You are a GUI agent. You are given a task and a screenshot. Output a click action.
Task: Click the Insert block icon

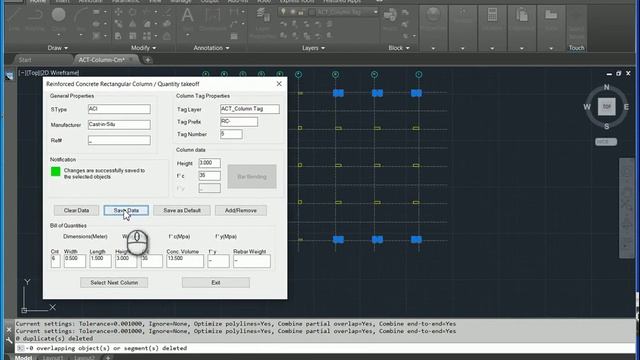[390, 16]
